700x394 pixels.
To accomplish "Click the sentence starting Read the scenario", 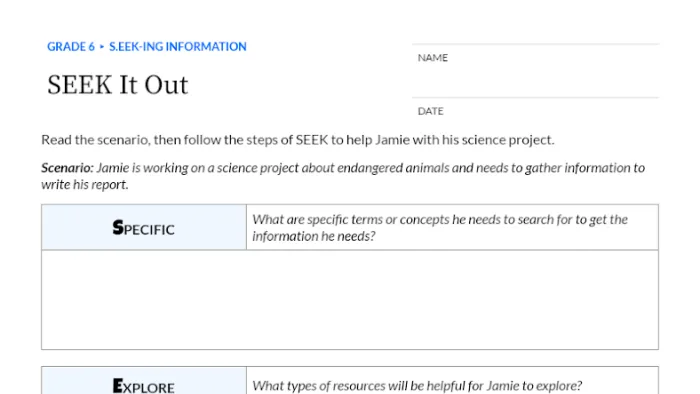I will 298,140.
